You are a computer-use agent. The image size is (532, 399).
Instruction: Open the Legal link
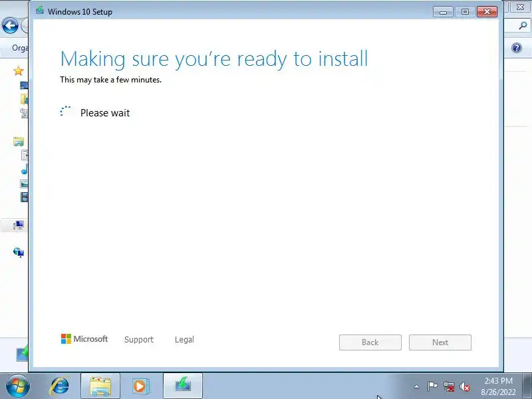(x=184, y=340)
